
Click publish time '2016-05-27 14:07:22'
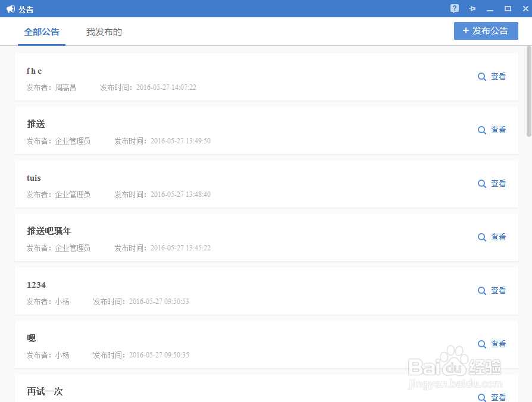[166, 87]
